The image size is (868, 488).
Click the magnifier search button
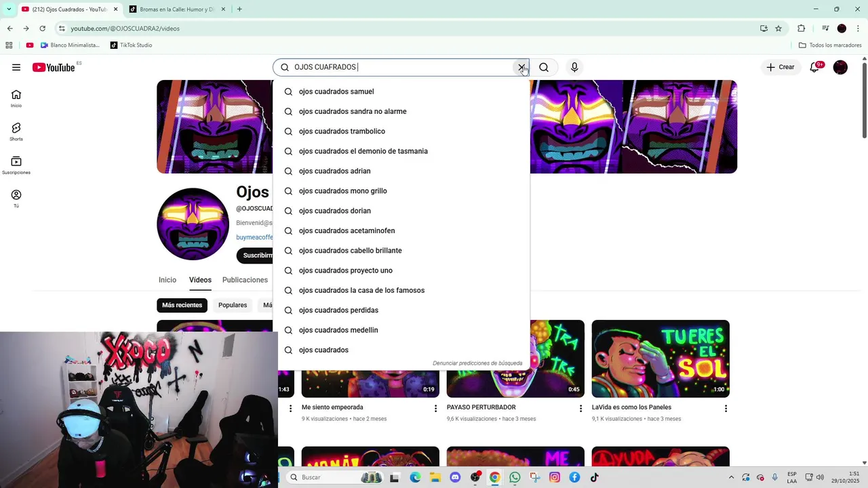point(544,67)
